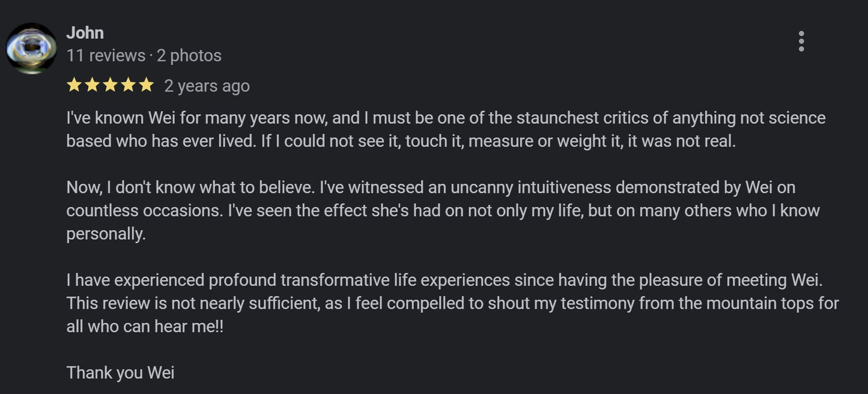Click the single word line "personally."

pyautogui.click(x=106, y=234)
